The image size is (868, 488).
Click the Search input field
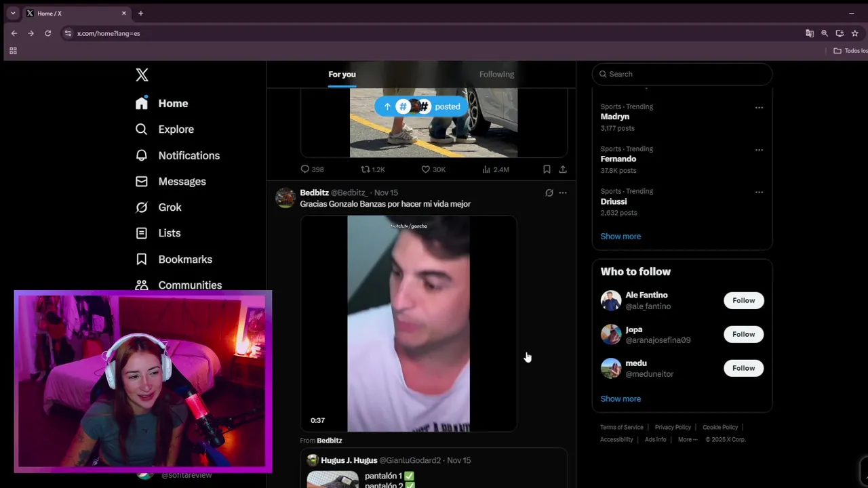coord(682,74)
